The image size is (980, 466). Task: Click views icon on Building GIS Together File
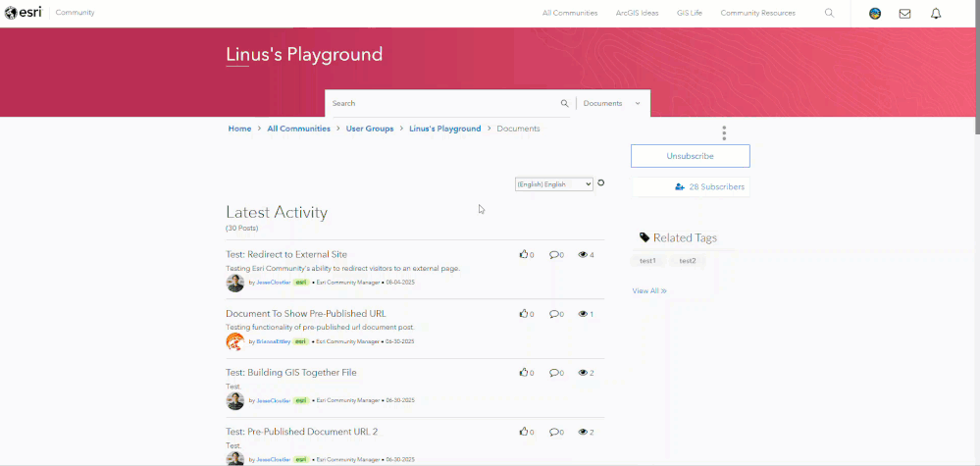point(583,372)
